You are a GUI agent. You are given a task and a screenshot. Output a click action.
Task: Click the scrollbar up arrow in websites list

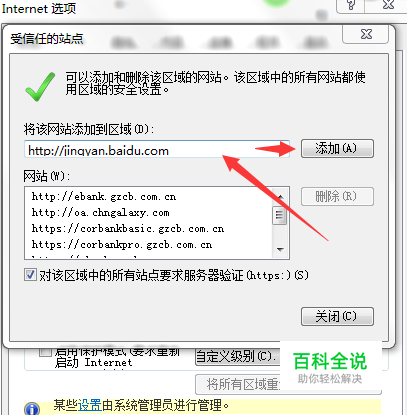click(x=280, y=197)
